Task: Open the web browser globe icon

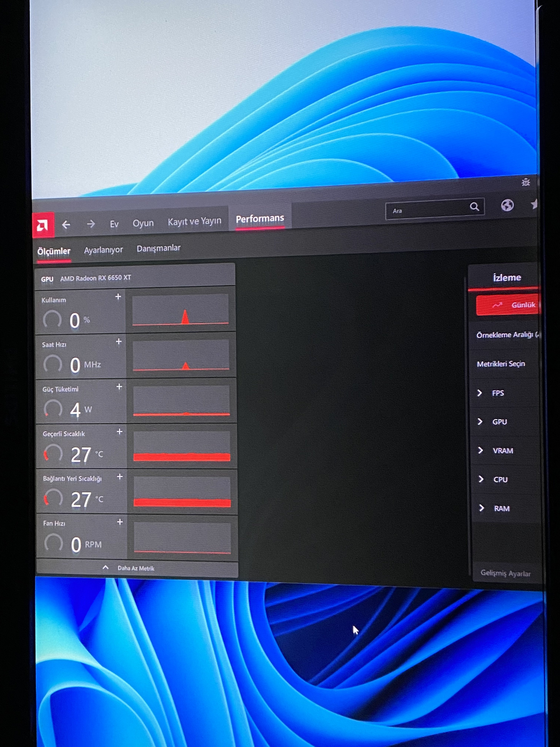Action: 507,205
